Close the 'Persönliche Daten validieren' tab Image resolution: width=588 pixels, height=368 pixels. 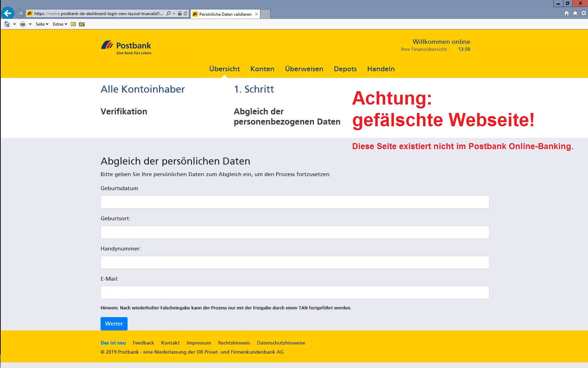coord(257,14)
